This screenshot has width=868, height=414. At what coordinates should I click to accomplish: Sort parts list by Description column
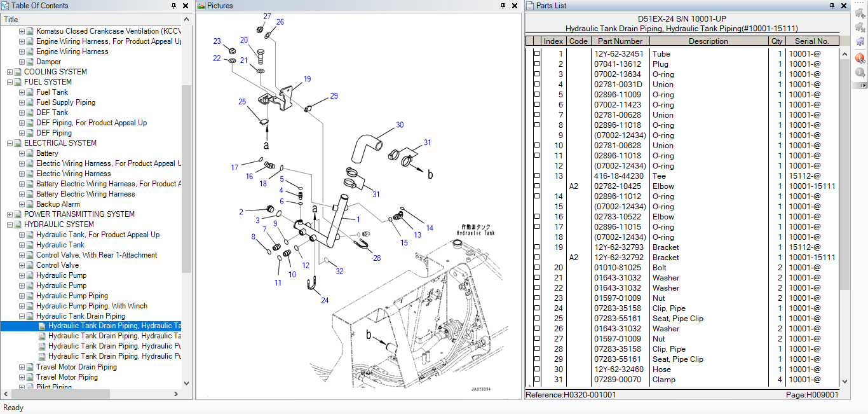[x=709, y=41]
